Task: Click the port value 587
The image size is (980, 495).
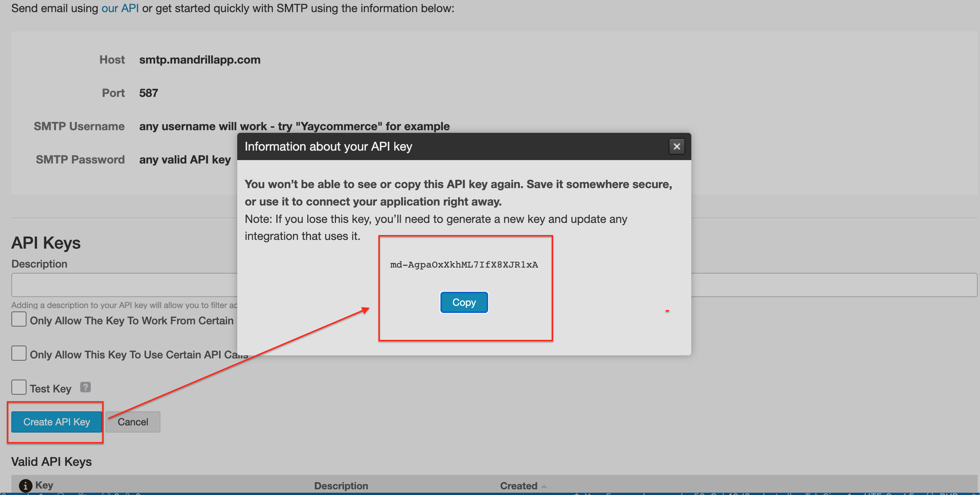Action: point(148,93)
